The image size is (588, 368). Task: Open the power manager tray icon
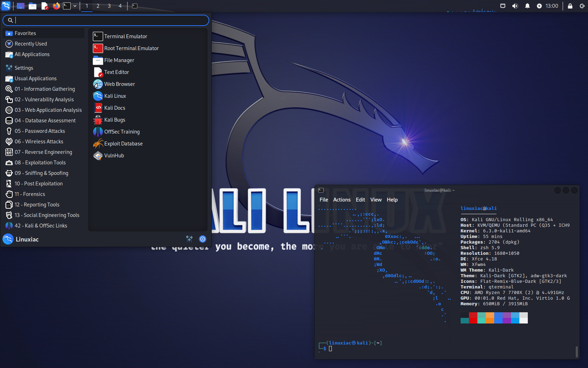(540, 6)
